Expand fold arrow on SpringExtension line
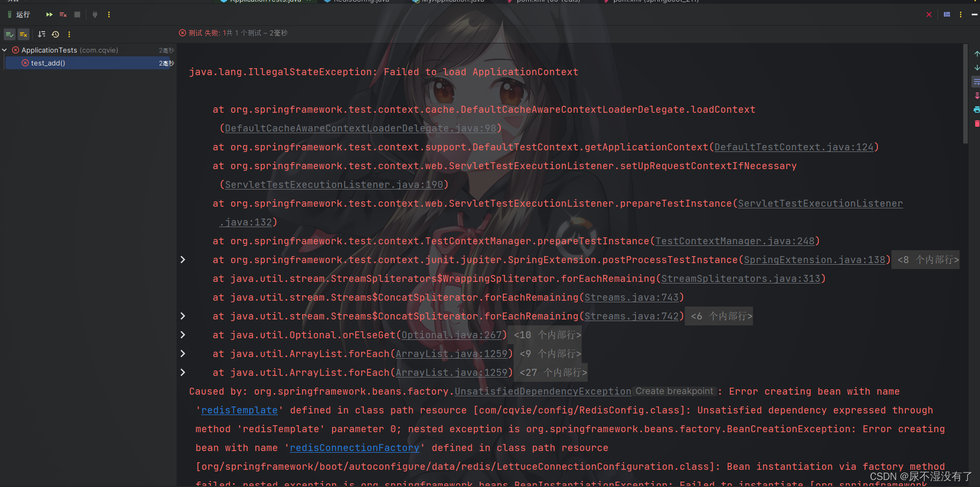Screen dimensions: 980x487 (183, 260)
